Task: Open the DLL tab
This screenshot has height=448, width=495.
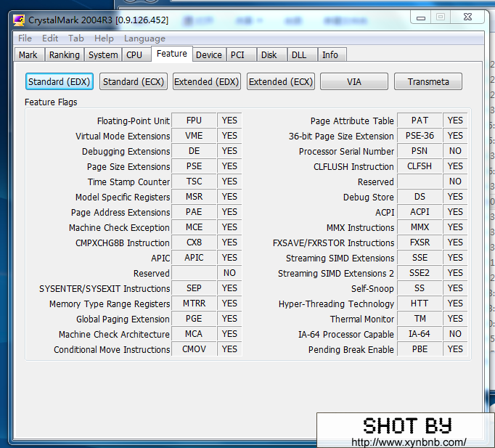Action: pyautogui.click(x=299, y=55)
